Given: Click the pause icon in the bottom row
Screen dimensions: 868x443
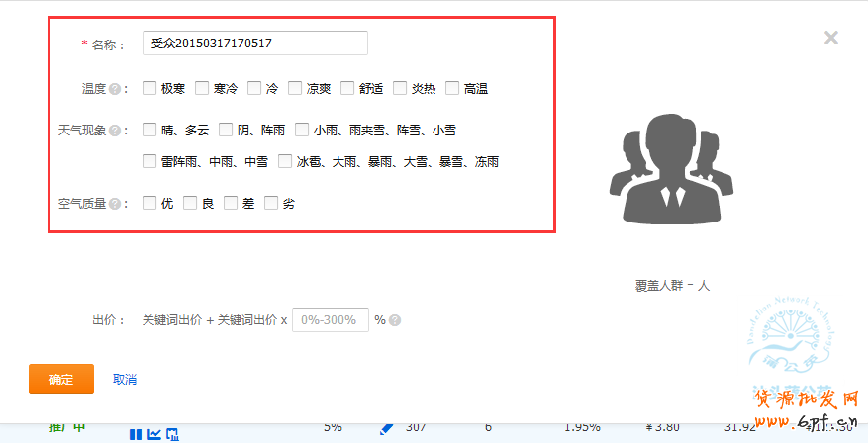Looking at the screenshot, I should coord(136,433).
